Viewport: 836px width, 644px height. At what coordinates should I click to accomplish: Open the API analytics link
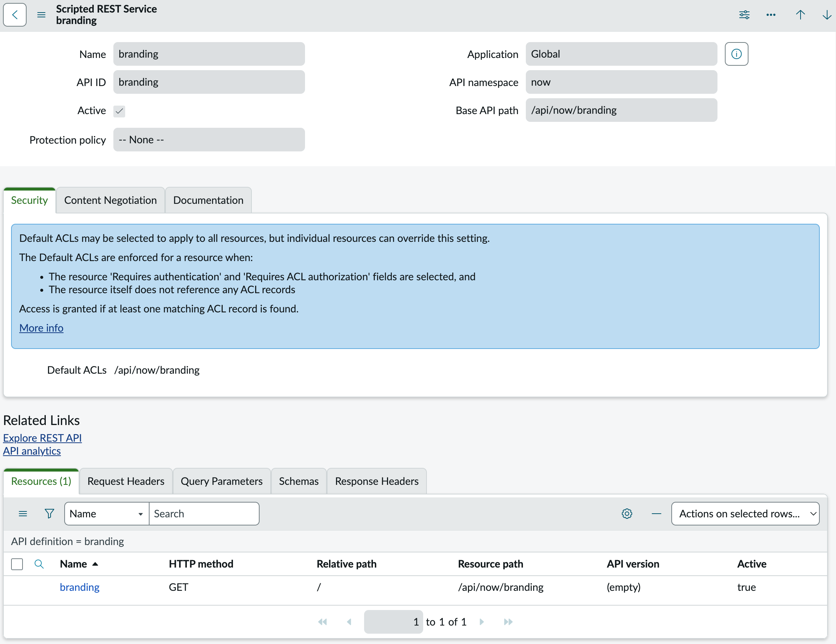pos(32,451)
